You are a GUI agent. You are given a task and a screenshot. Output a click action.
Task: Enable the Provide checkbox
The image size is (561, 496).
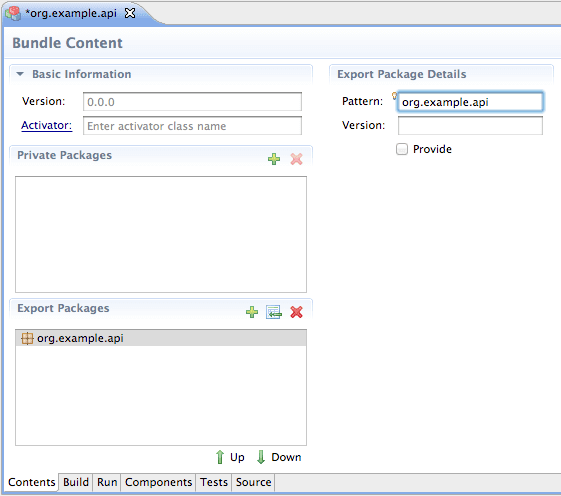402,149
